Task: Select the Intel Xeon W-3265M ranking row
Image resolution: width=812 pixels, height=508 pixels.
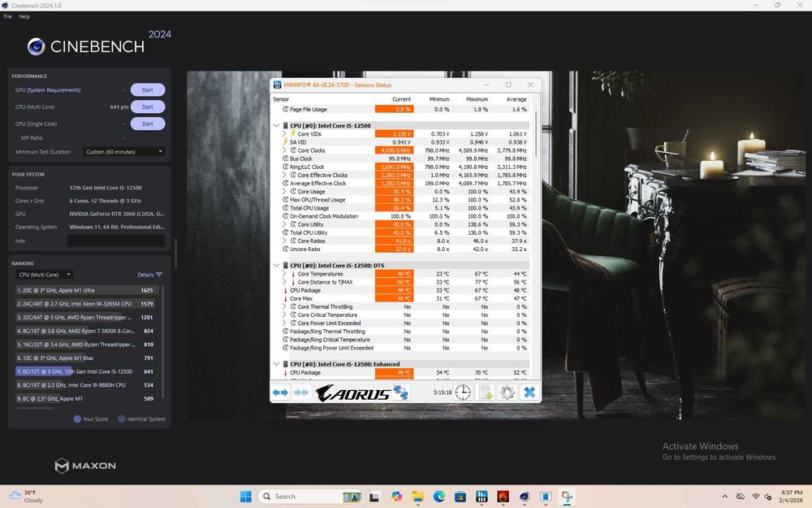Action: tap(85, 304)
